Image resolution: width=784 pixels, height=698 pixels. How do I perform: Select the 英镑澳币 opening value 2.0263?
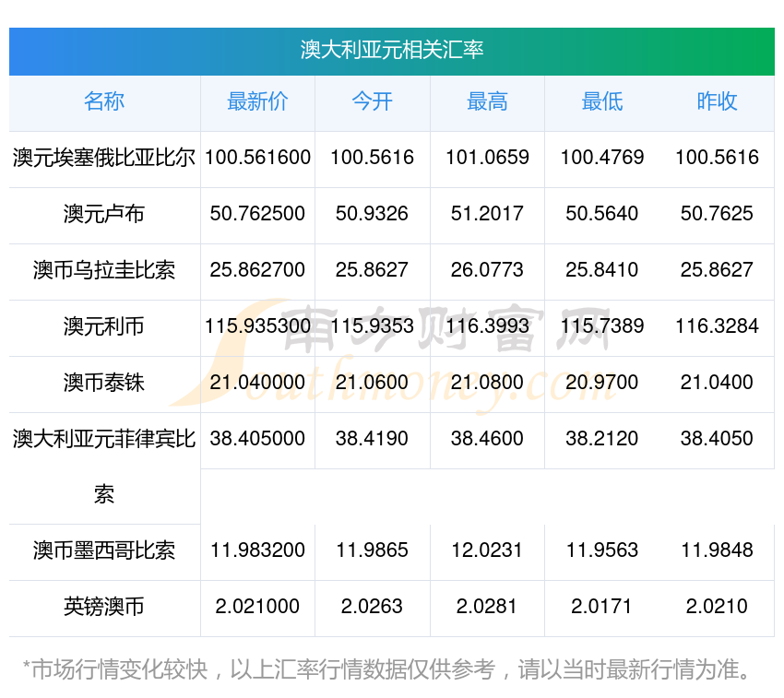point(373,607)
